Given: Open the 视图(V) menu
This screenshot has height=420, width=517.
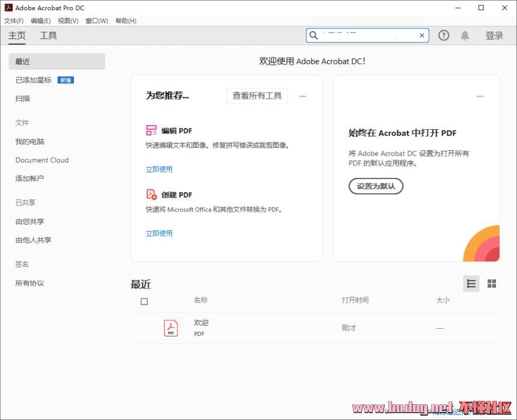Looking at the screenshot, I should pos(68,21).
